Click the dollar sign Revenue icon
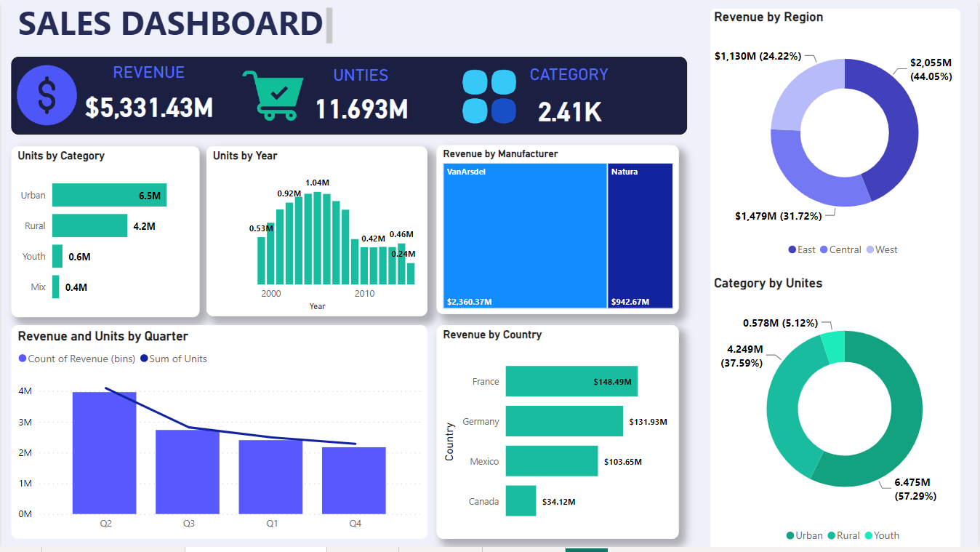 [47, 95]
